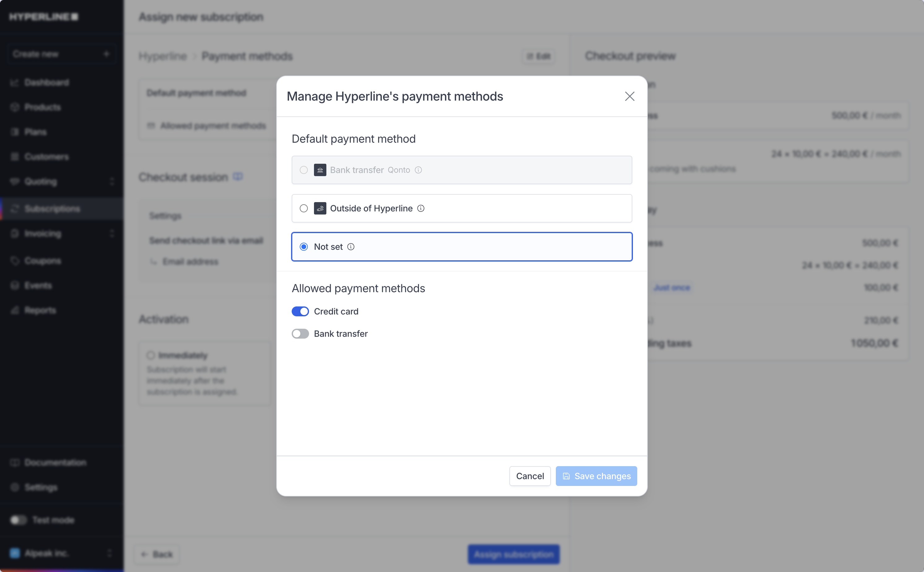924x572 pixels.
Task: Select Outside of Hyperline radio button
Action: [304, 208]
